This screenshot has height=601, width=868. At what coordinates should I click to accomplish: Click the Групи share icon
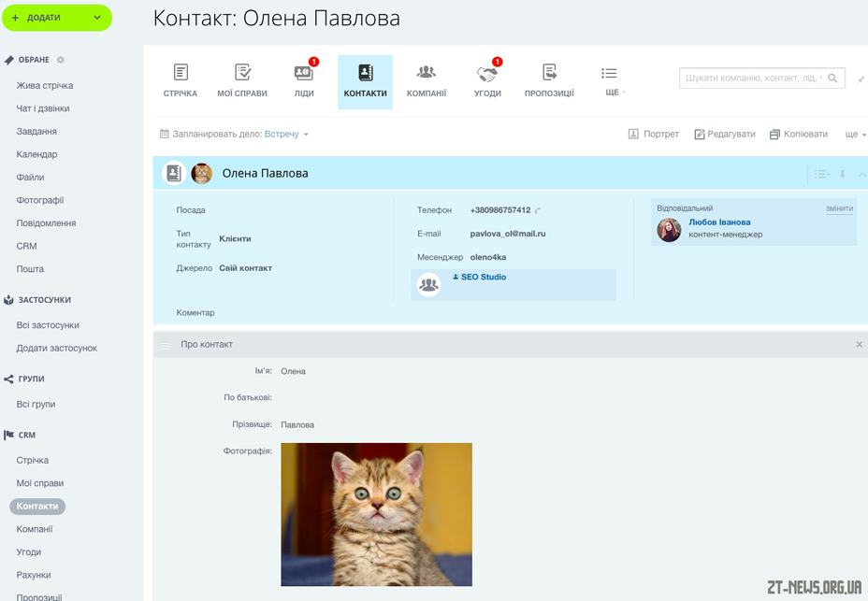8,379
